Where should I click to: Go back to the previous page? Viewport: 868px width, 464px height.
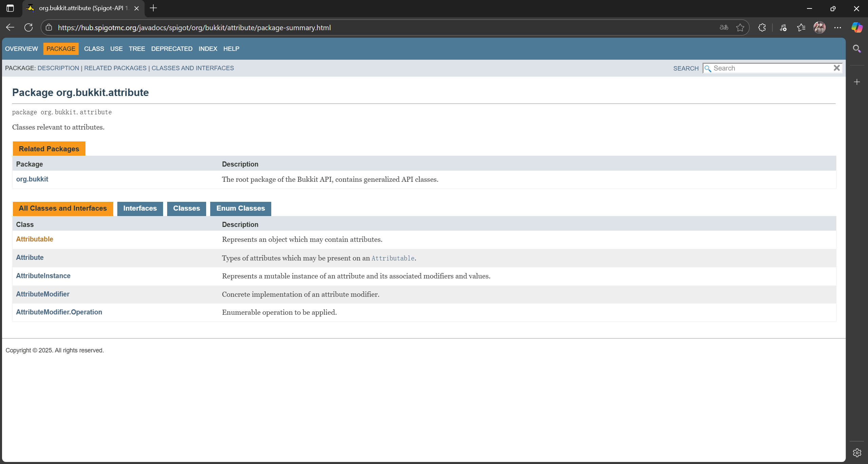point(10,27)
